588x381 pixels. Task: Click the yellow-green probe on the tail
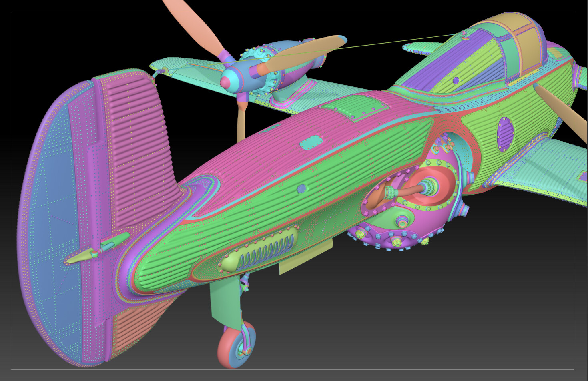pos(97,248)
